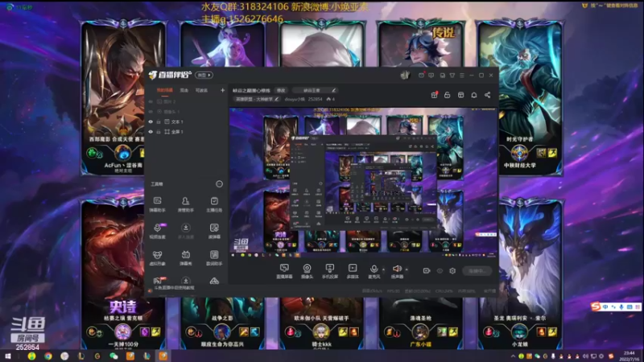Open the 歌词助手 lyrics assistant tool
This screenshot has width=644, height=362.
pos(214,257)
